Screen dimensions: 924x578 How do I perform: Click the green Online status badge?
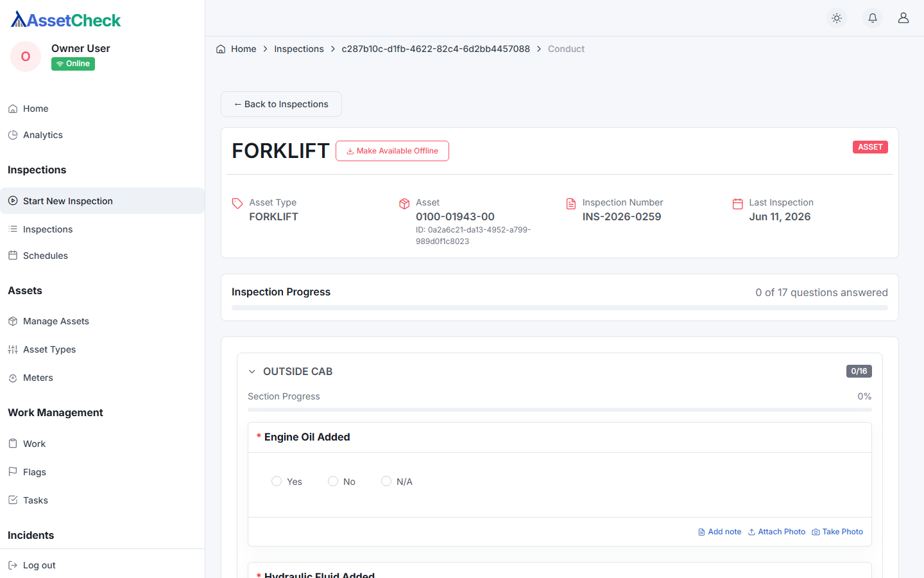coord(73,64)
